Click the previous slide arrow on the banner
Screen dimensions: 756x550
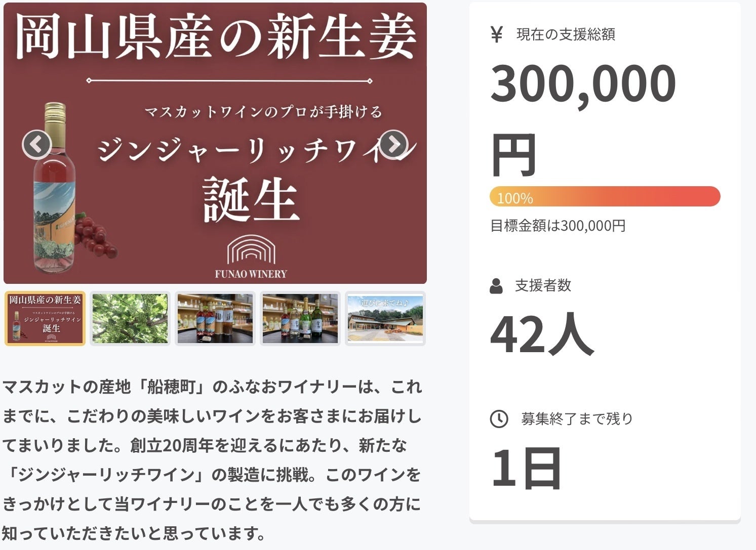[36, 145]
